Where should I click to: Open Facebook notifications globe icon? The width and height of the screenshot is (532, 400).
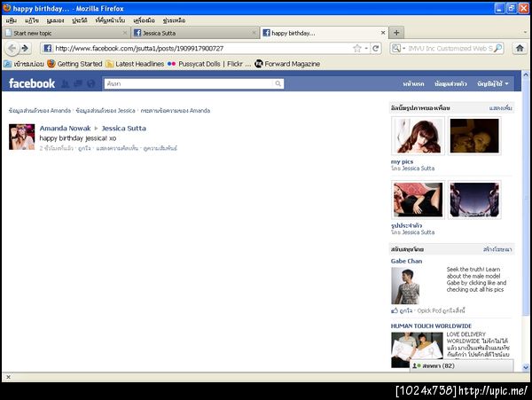[x=91, y=83]
